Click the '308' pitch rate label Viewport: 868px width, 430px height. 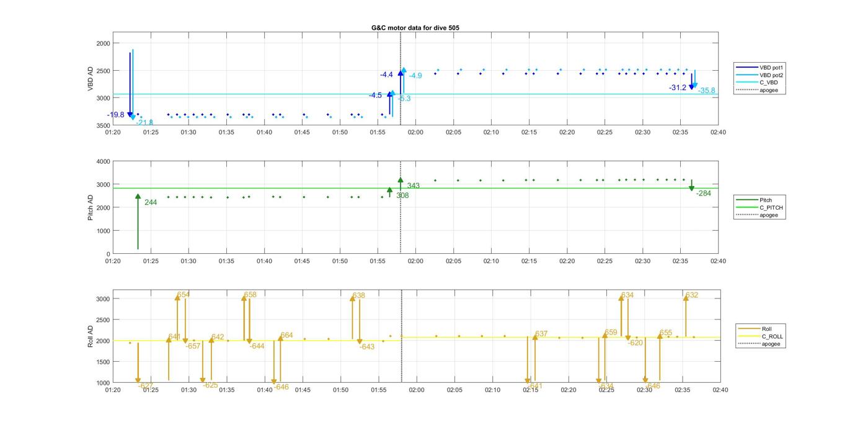(x=402, y=195)
